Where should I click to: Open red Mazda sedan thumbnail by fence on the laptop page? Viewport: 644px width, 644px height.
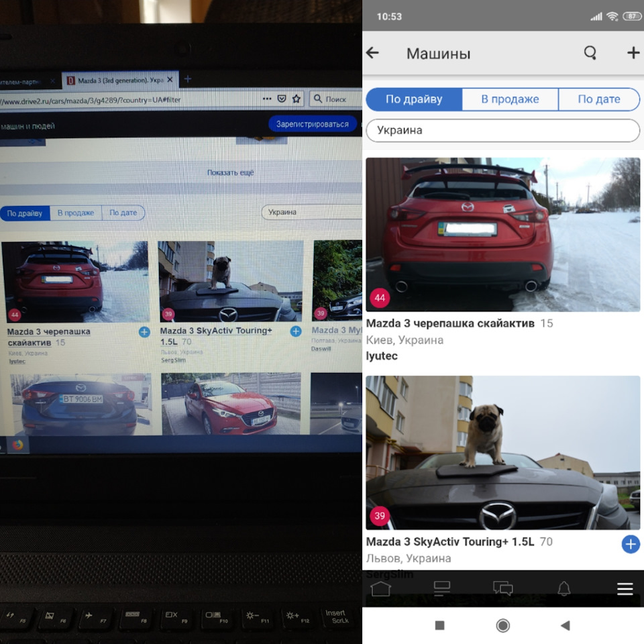231,403
